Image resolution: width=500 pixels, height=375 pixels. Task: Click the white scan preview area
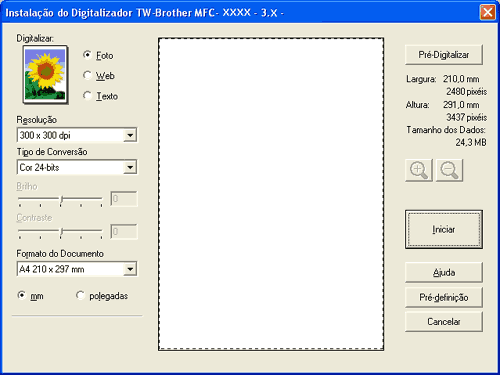(x=271, y=194)
